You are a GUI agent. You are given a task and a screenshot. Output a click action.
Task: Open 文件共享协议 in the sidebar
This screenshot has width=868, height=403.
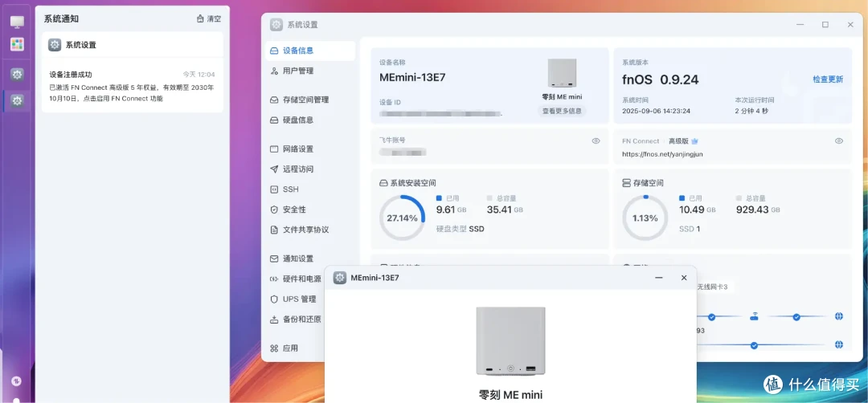(310, 230)
